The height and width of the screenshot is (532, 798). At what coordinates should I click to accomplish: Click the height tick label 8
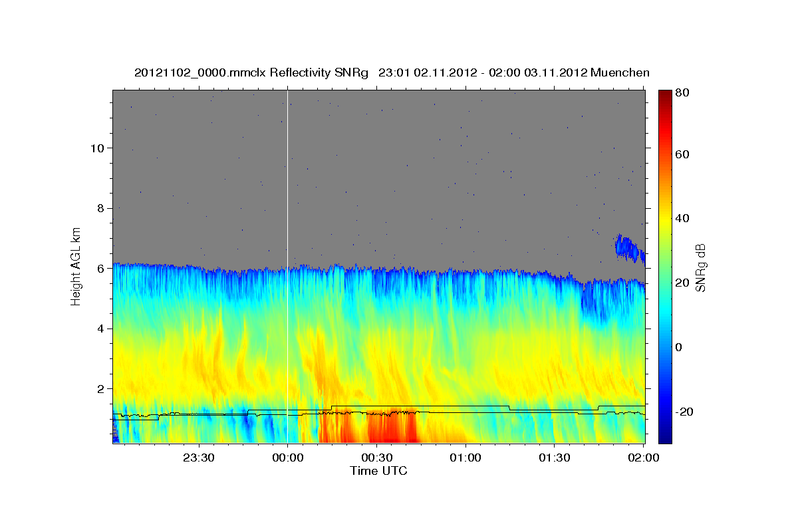pyautogui.click(x=101, y=208)
